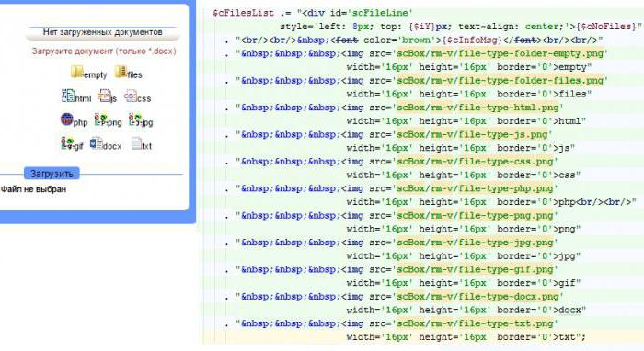Screen dimensions: 644x351
Task: Click the file-type-docx.png path in code
Action: [478, 297]
